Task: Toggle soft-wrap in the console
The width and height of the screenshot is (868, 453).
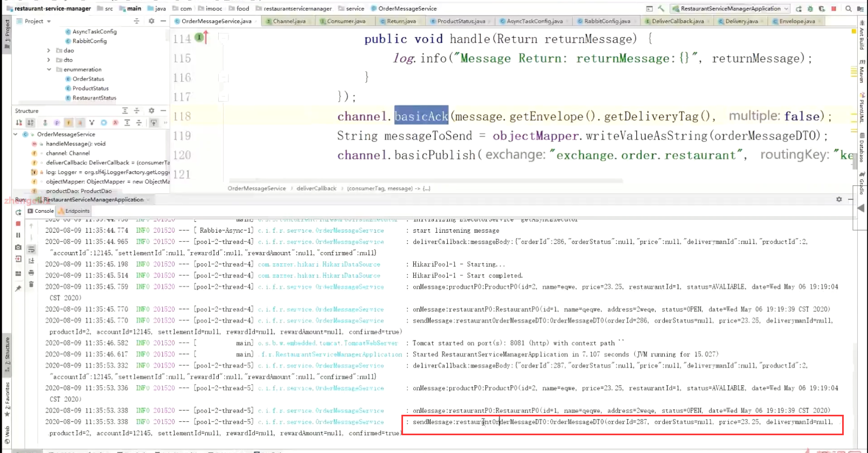Action: [31, 249]
